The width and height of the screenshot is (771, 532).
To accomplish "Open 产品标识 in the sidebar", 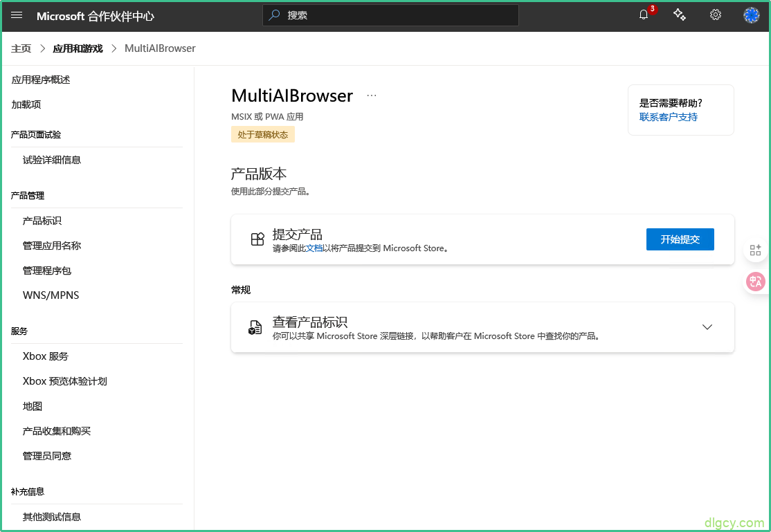I will tap(42, 221).
